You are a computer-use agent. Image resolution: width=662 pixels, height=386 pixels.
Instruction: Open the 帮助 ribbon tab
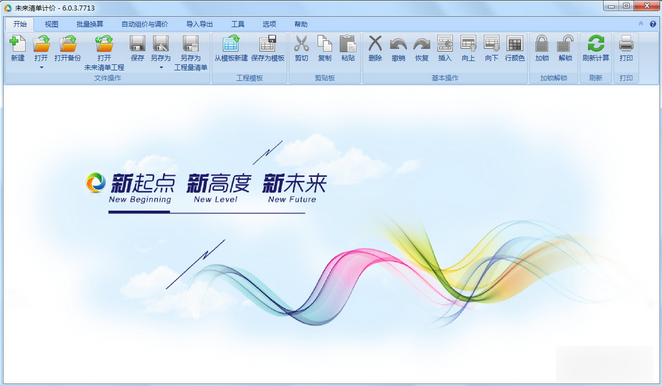(x=301, y=24)
